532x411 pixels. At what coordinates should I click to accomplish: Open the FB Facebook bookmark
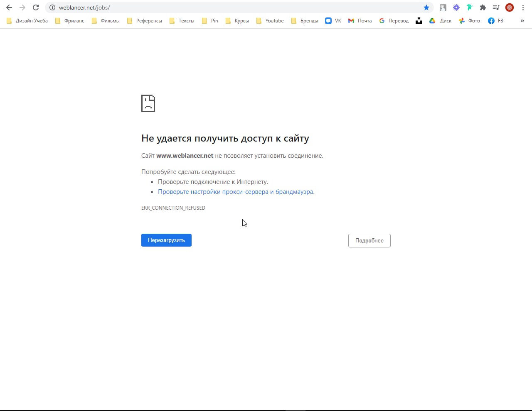(x=495, y=21)
